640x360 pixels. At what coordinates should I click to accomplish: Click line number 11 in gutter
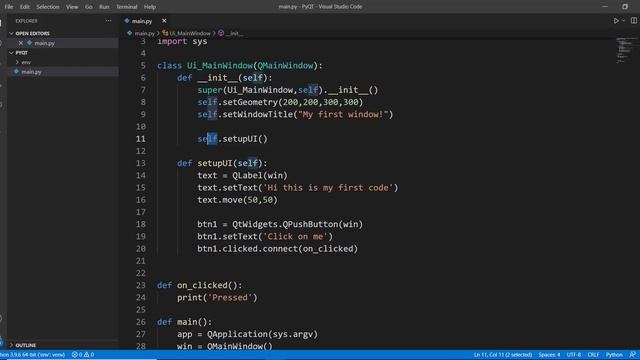pyautogui.click(x=140, y=139)
